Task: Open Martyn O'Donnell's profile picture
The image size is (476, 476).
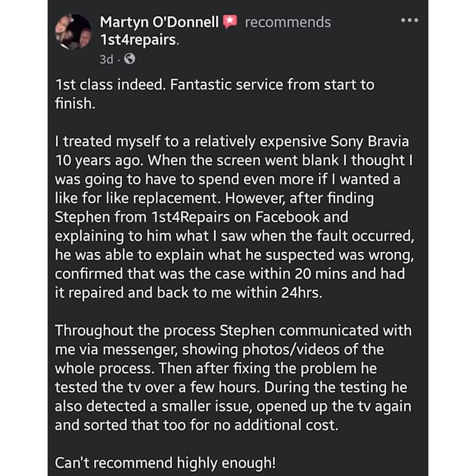Action: [73, 32]
